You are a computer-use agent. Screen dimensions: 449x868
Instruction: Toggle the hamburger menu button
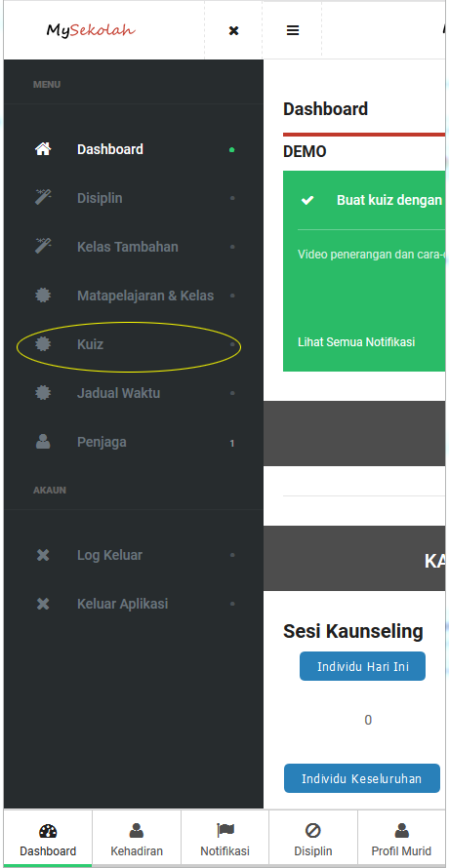click(x=293, y=30)
